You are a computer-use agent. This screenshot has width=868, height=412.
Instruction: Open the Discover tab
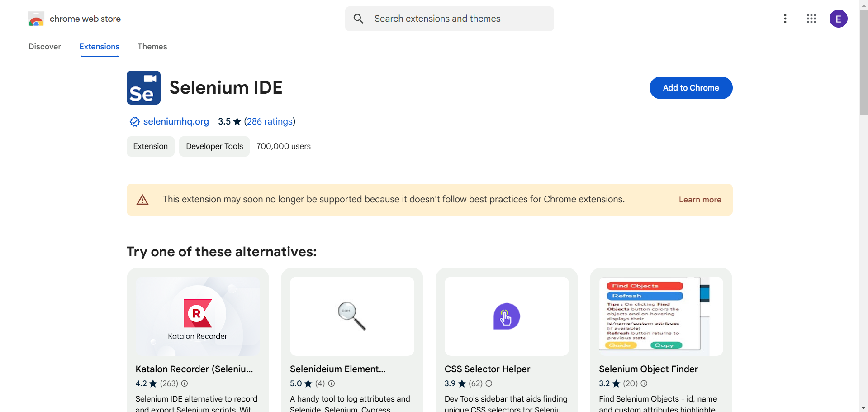tap(45, 47)
